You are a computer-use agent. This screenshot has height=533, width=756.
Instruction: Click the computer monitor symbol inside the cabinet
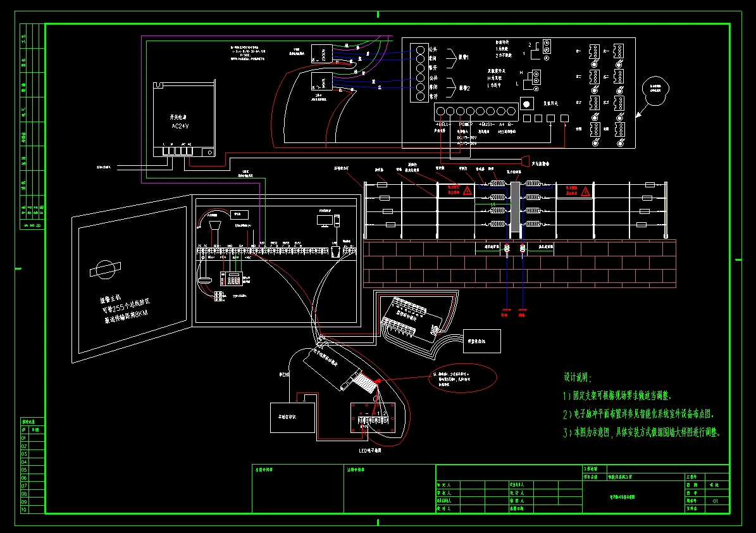point(325,221)
